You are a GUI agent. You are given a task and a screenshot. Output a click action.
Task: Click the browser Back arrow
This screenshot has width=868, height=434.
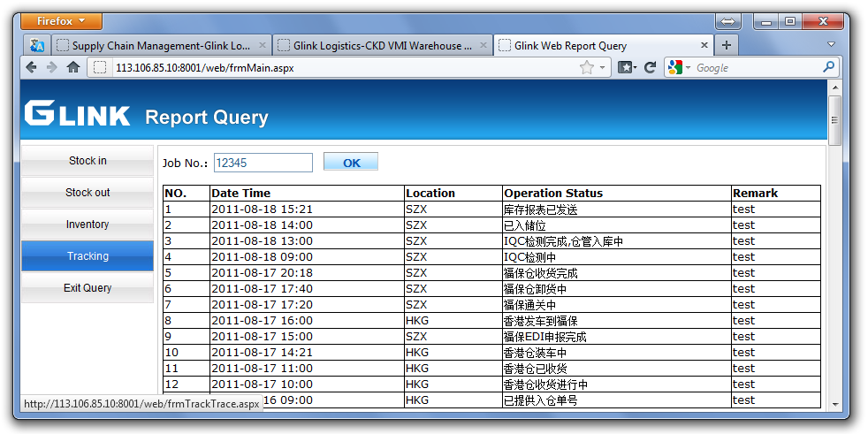pos(31,67)
